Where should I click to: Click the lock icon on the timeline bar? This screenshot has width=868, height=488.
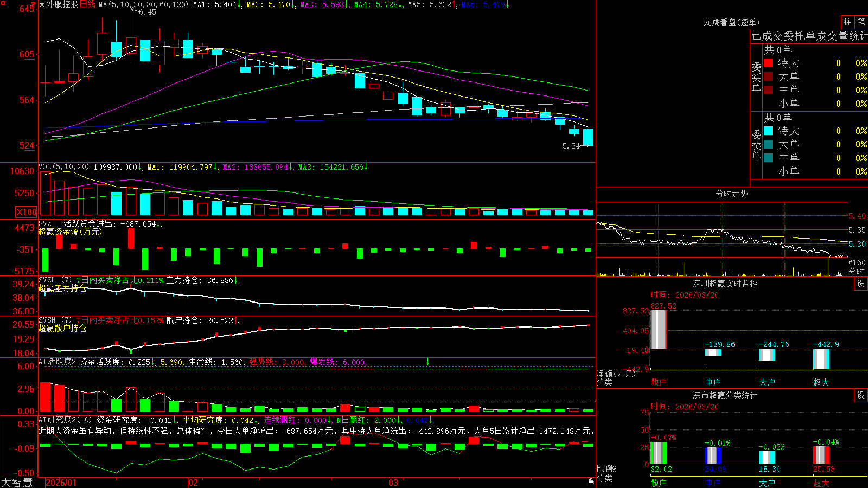coord(591,481)
